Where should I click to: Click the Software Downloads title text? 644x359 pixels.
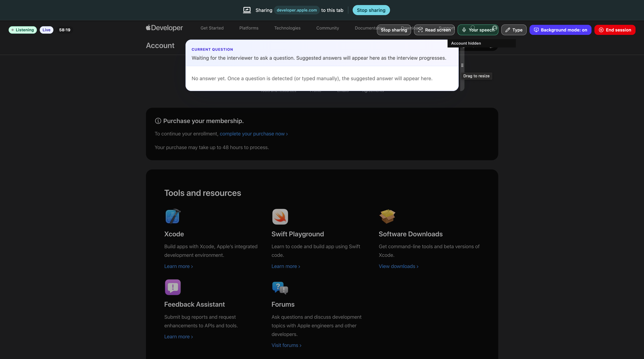411,234
